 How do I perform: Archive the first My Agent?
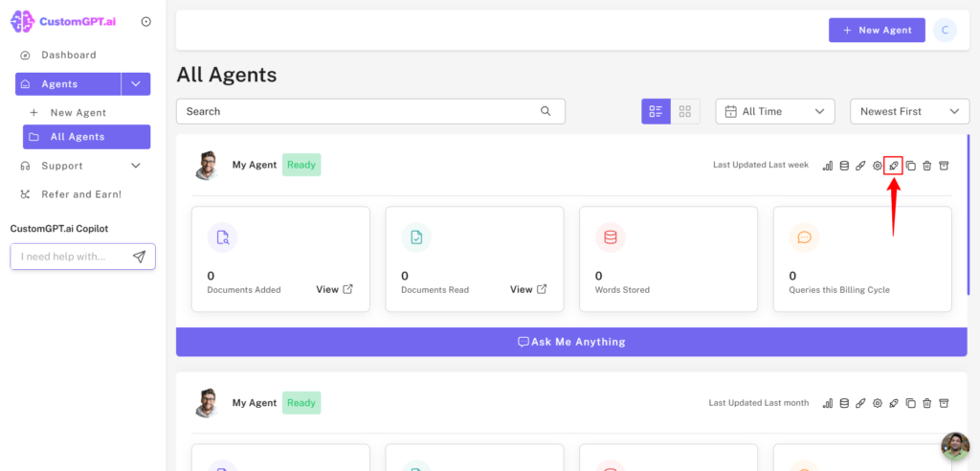(944, 166)
